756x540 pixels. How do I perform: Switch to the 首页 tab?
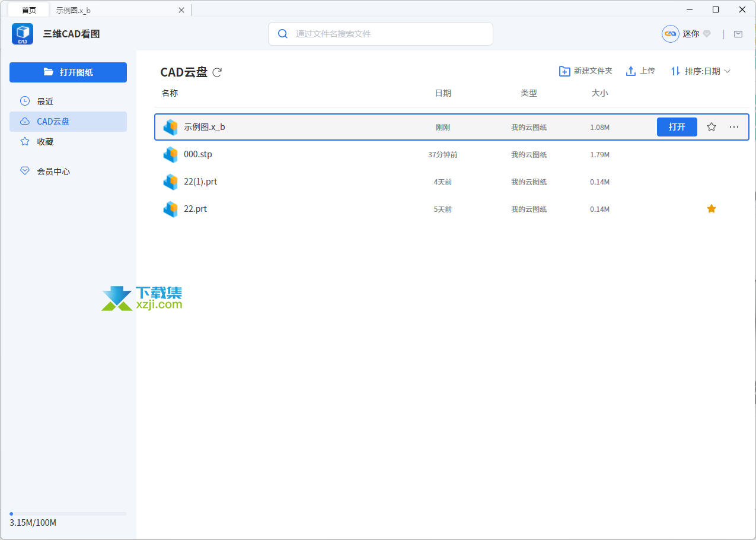[x=28, y=10]
